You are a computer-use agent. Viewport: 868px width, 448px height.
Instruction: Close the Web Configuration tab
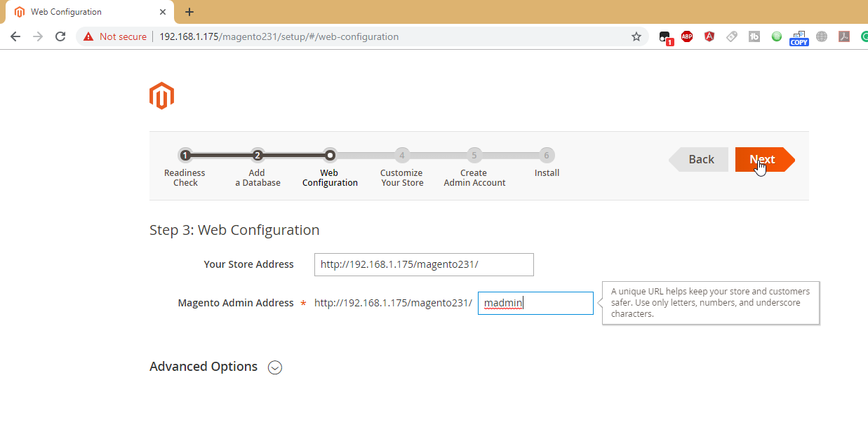click(x=163, y=12)
